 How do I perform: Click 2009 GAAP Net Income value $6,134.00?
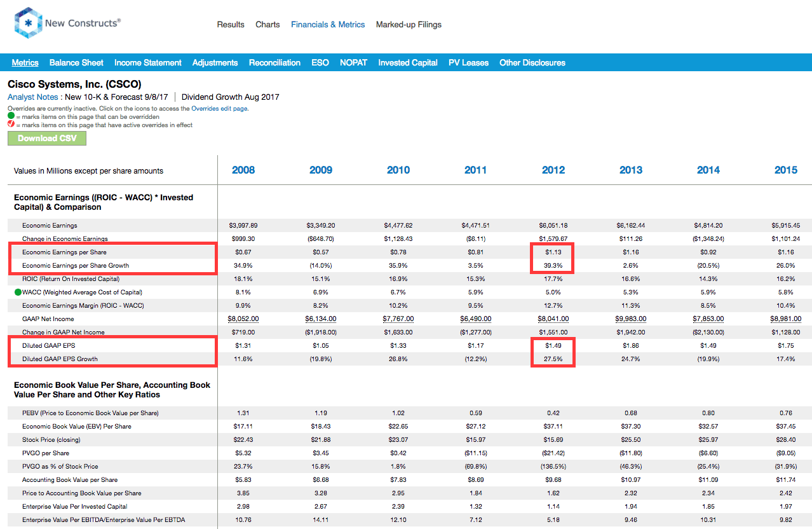tap(321, 319)
